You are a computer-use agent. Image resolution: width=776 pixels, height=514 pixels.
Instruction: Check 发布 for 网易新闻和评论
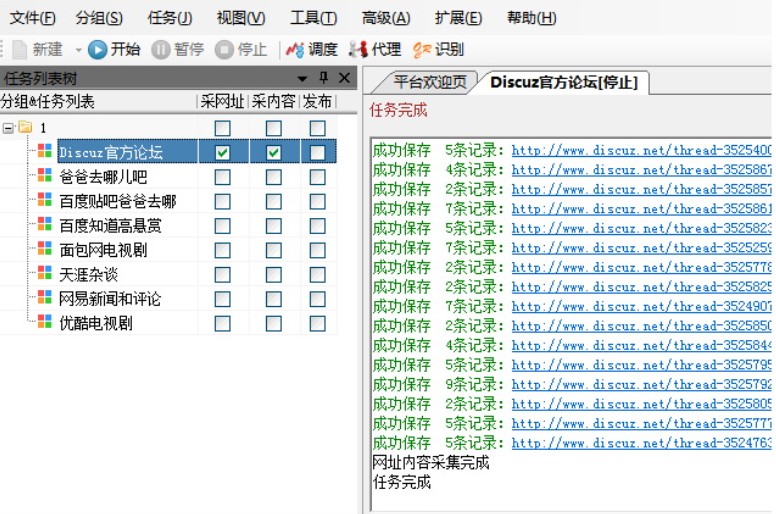click(317, 299)
